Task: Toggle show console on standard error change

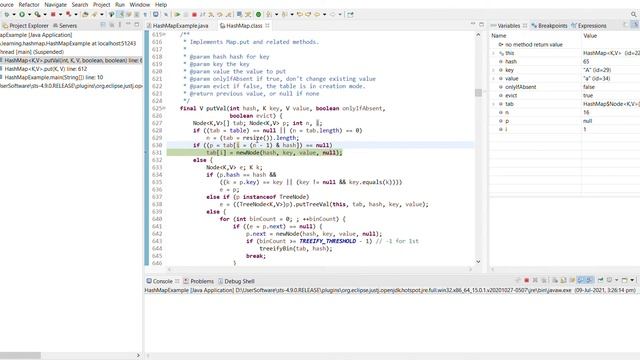Action: (x=589, y=280)
